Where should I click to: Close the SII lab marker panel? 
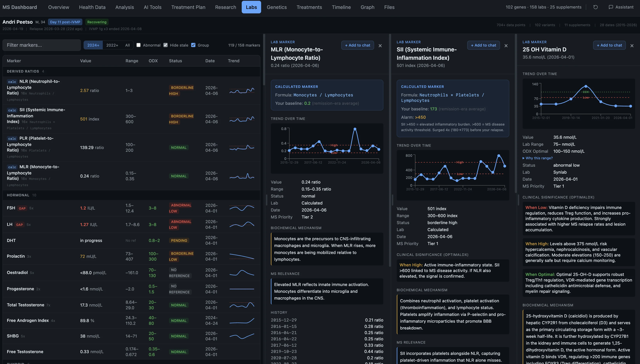click(x=506, y=46)
